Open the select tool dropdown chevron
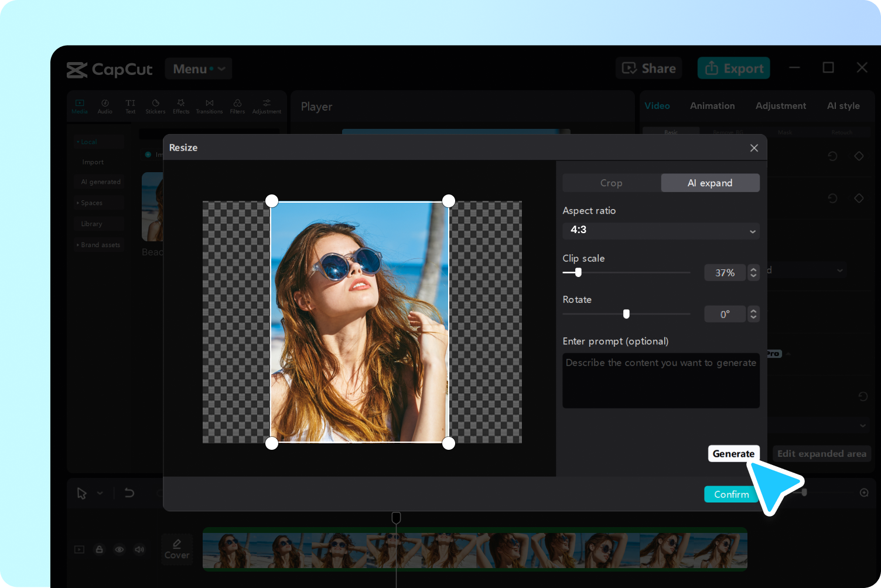Screen dimensions: 881x588 pos(99,493)
